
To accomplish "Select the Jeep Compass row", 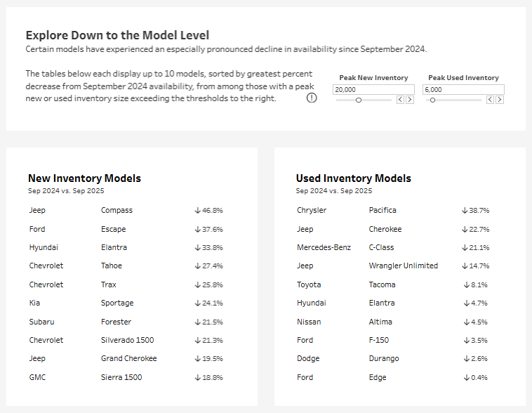I will (x=126, y=210).
